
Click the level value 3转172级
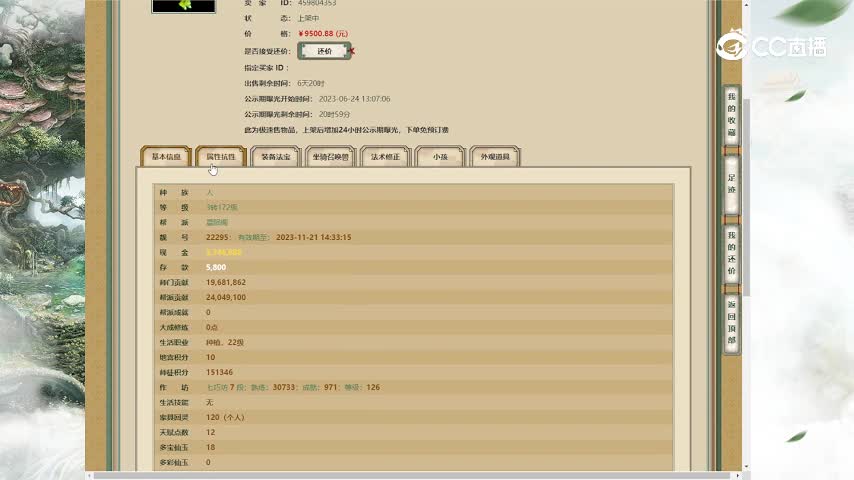pos(222,208)
